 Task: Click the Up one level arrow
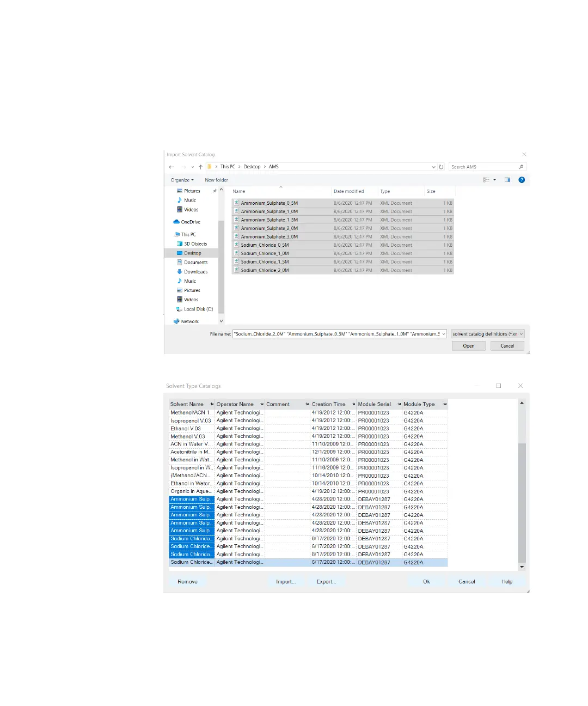click(x=200, y=167)
